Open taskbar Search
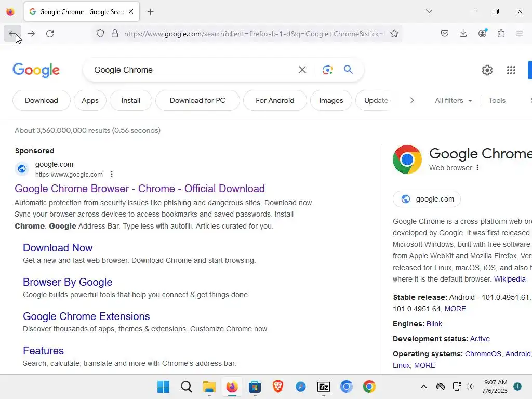532x399 pixels. pyautogui.click(x=187, y=387)
